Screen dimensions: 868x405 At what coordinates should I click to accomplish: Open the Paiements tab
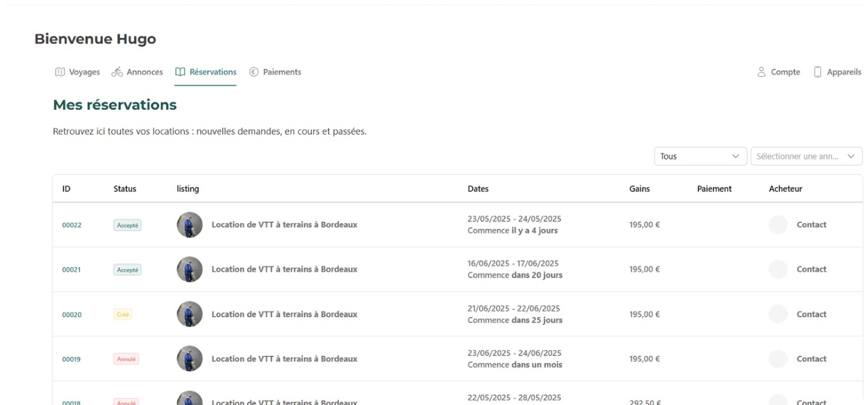(281, 72)
